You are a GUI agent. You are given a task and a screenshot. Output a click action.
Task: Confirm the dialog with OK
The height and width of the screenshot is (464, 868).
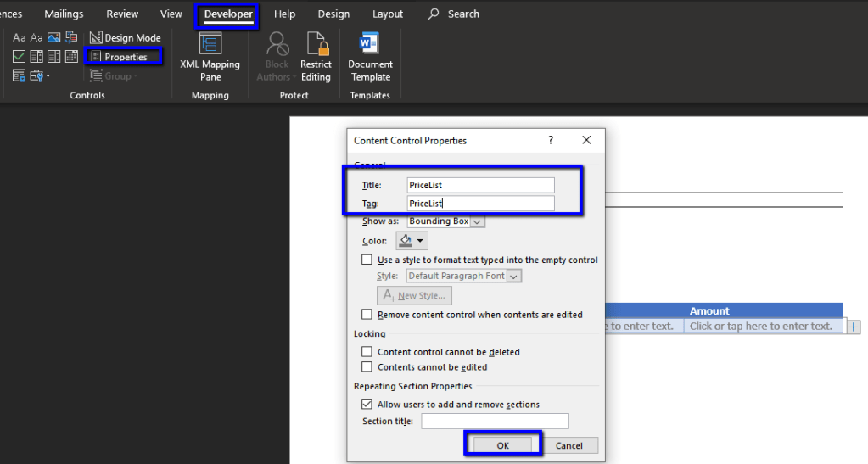click(x=502, y=445)
